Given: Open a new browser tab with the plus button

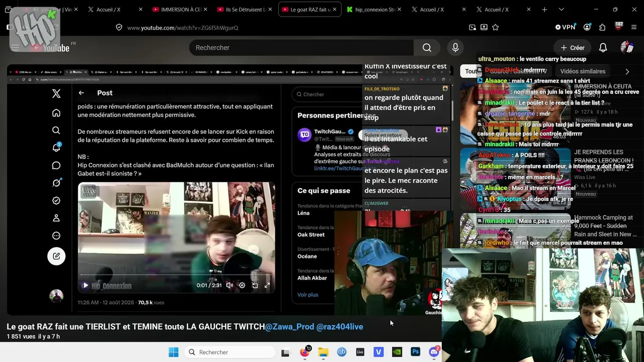Looking at the screenshot, I should 544,10.
